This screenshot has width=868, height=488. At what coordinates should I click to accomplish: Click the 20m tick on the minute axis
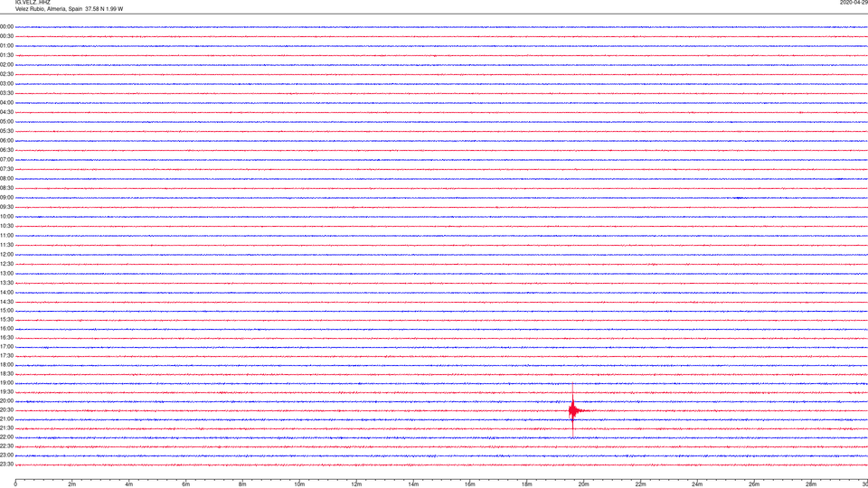coord(583,484)
